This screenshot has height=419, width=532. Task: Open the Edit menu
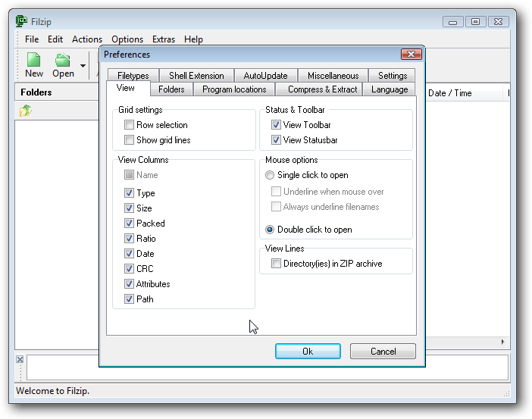point(55,39)
